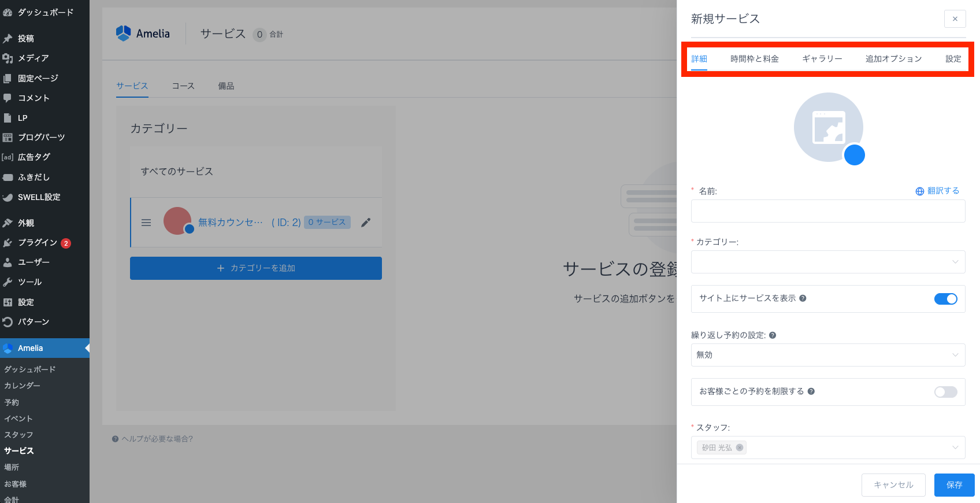980x503 pixels.
Task: Click the service image upload placeholder
Action: pyautogui.click(x=828, y=127)
